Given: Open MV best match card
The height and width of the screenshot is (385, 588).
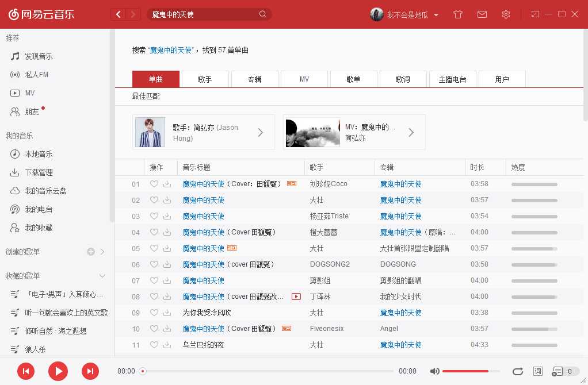Looking at the screenshot, I should click(x=354, y=132).
